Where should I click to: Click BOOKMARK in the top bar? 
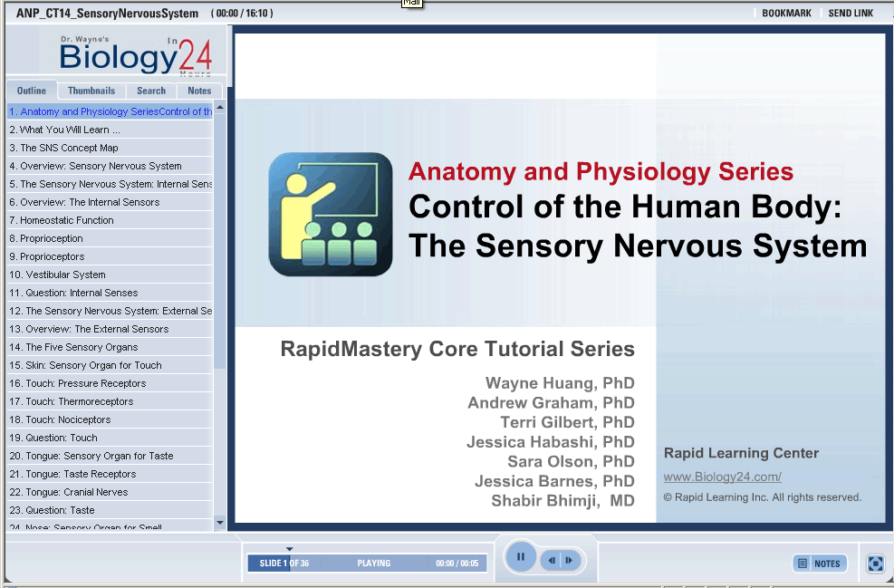786,14
